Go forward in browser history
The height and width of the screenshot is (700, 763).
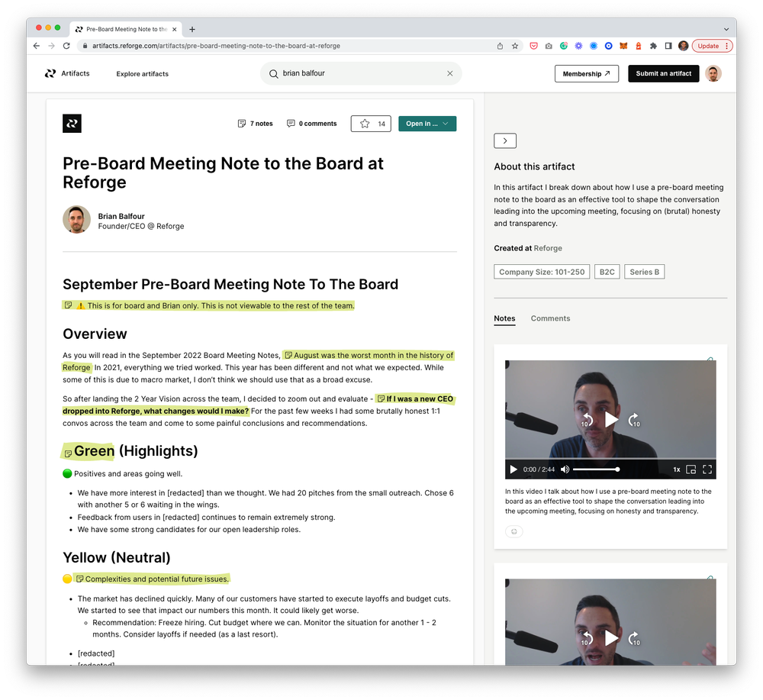coord(52,46)
